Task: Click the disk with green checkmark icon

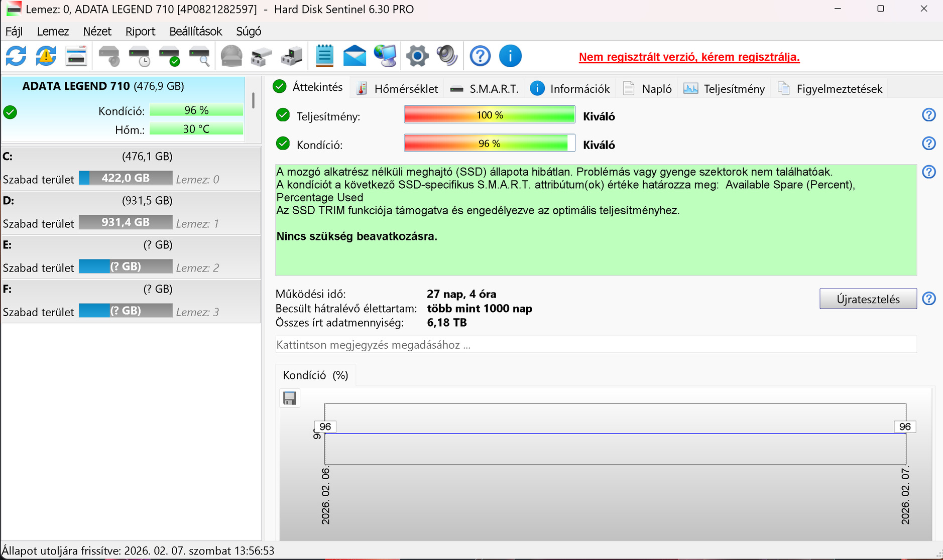Action: point(170,56)
